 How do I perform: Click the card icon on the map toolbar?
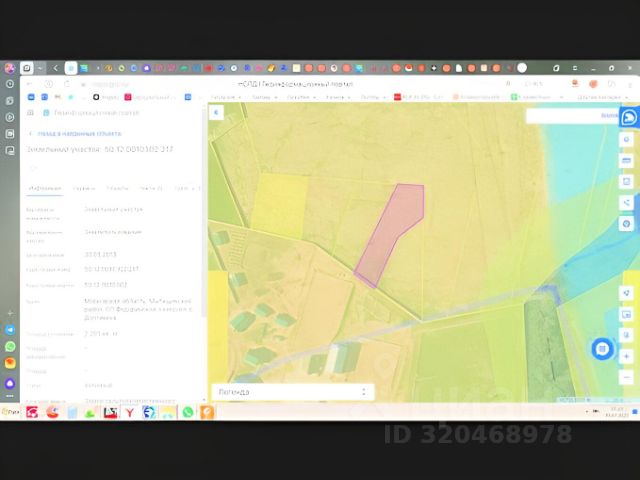click(x=627, y=160)
